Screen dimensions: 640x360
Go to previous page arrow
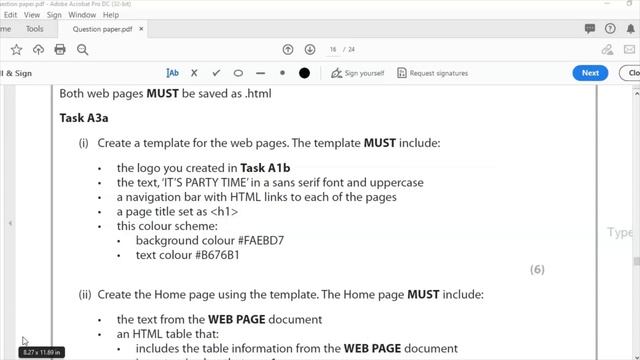pos(288,49)
